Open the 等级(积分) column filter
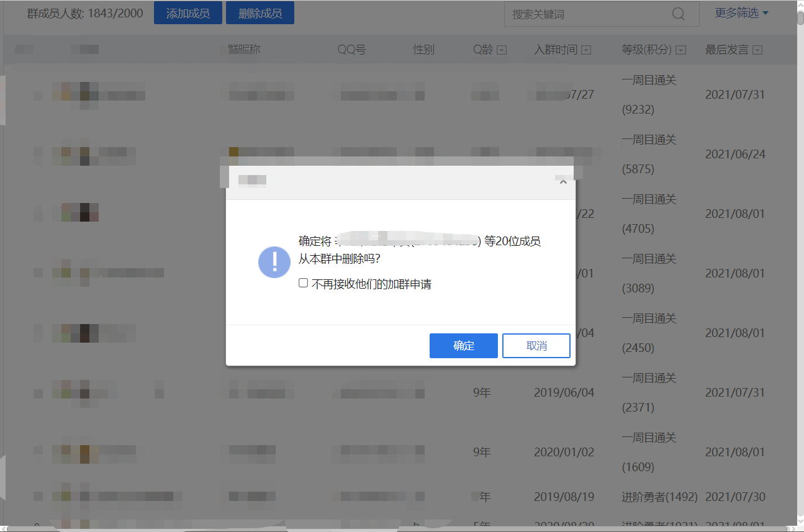 pos(680,50)
